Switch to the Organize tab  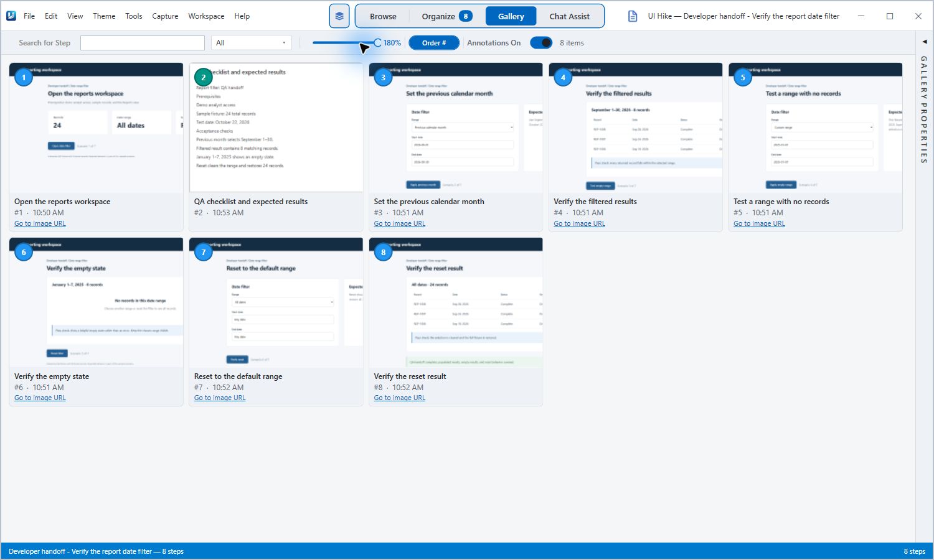pyautogui.click(x=446, y=16)
